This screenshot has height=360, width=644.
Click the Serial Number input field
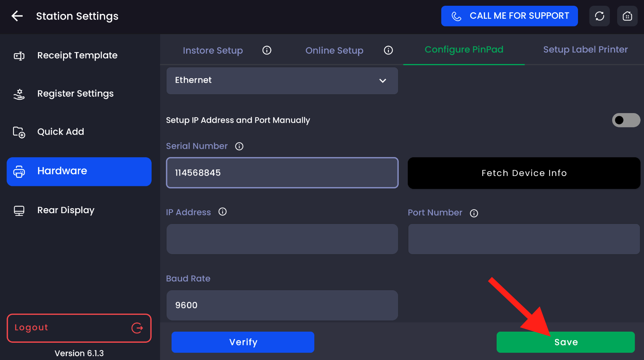[x=282, y=173]
